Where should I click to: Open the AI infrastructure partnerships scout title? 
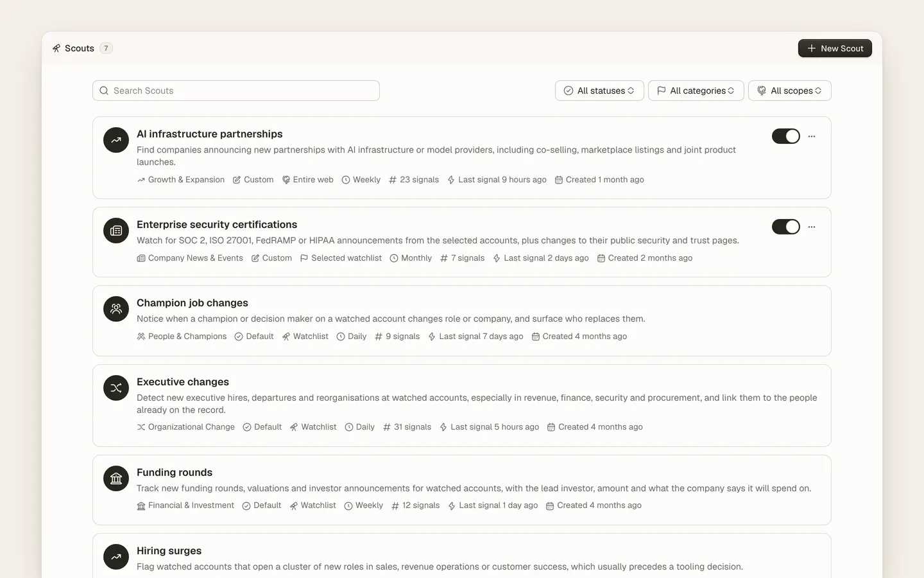click(210, 134)
